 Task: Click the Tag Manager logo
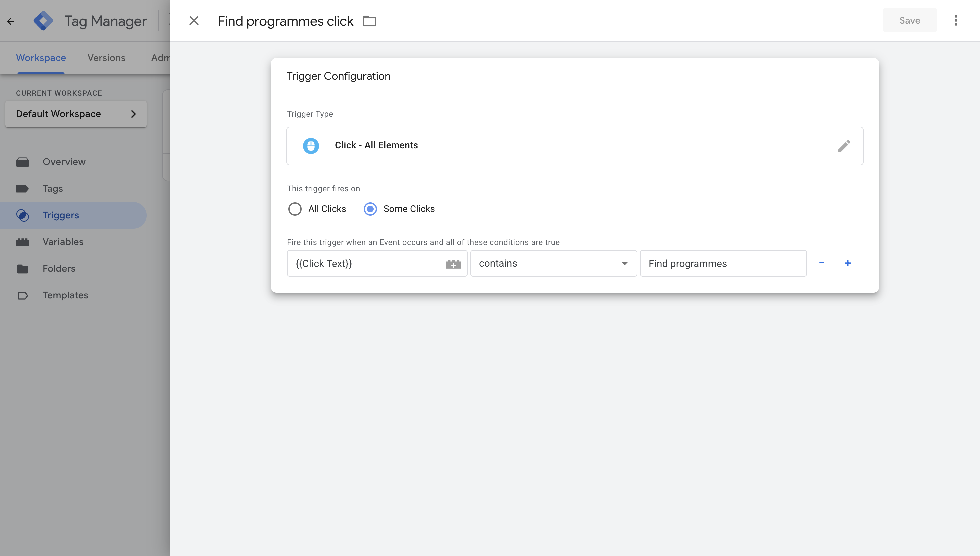43,21
